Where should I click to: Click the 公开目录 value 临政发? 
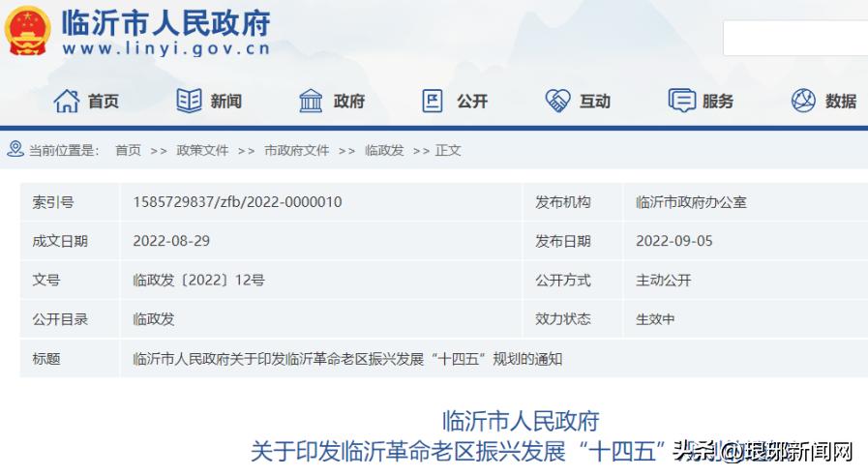pyautogui.click(x=153, y=319)
